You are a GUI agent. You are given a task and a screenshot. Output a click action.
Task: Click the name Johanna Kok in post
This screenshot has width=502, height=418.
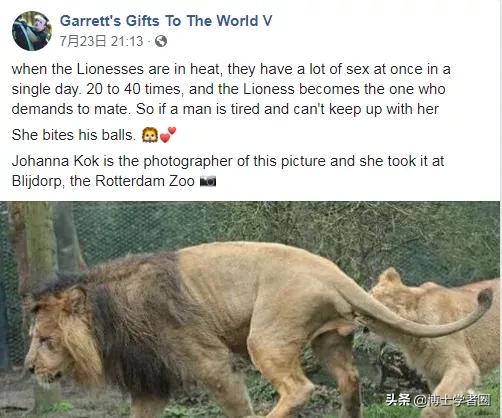(55, 161)
